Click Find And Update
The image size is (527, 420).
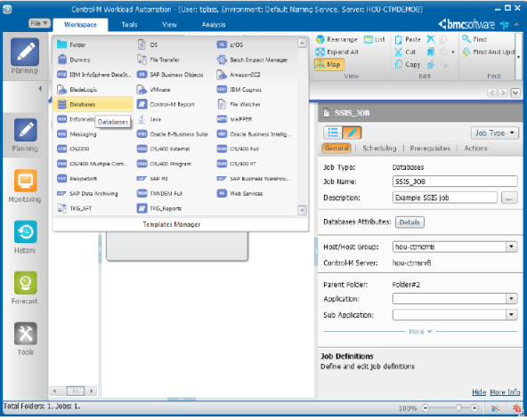pyautogui.click(x=488, y=52)
